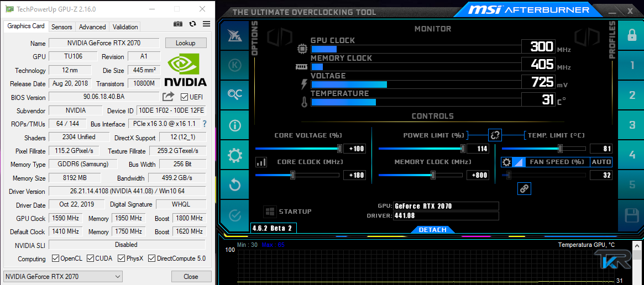Click the temp limit slider handle
This screenshot has width=644, height=285.
[x=560, y=148]
